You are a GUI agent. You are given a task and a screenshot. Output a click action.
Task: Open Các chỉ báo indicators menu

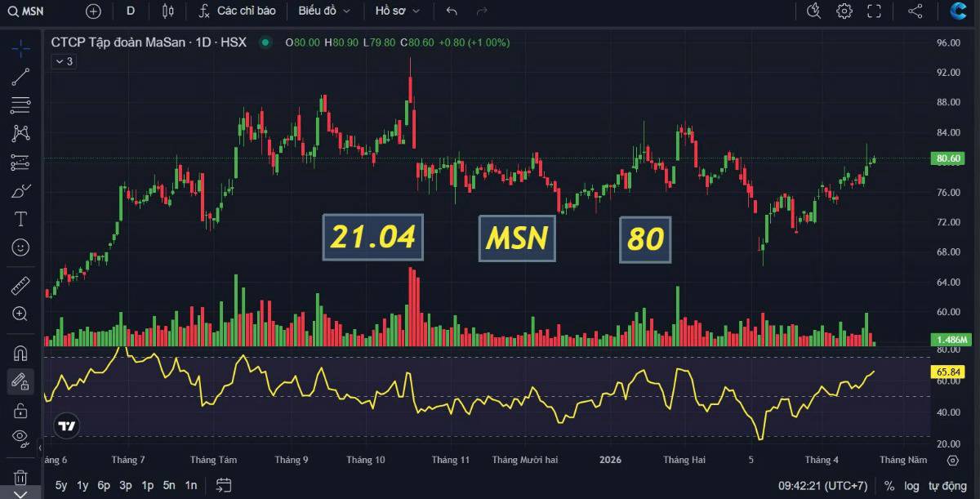(238, 11)
